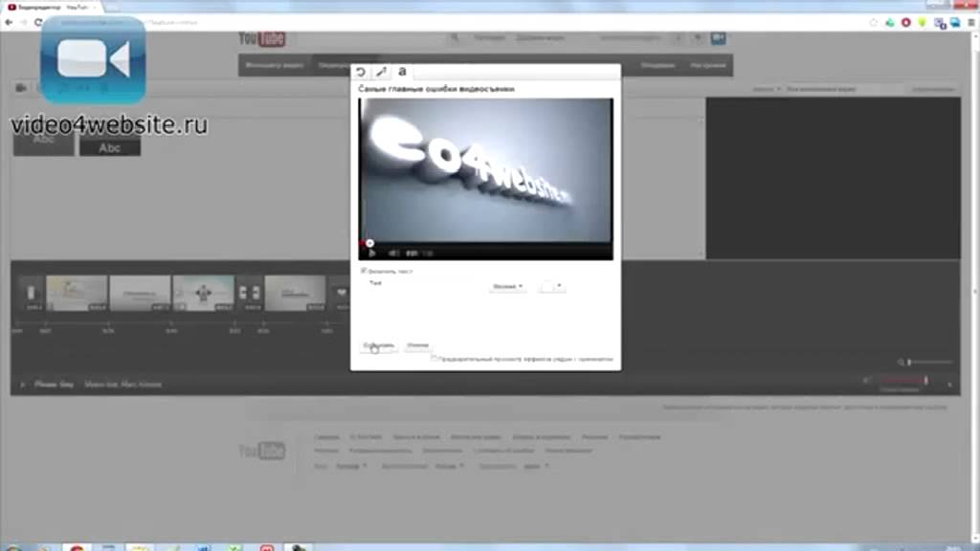
Task: Open the tab left of Settings in the dark navigation bar
Action: 658,65
